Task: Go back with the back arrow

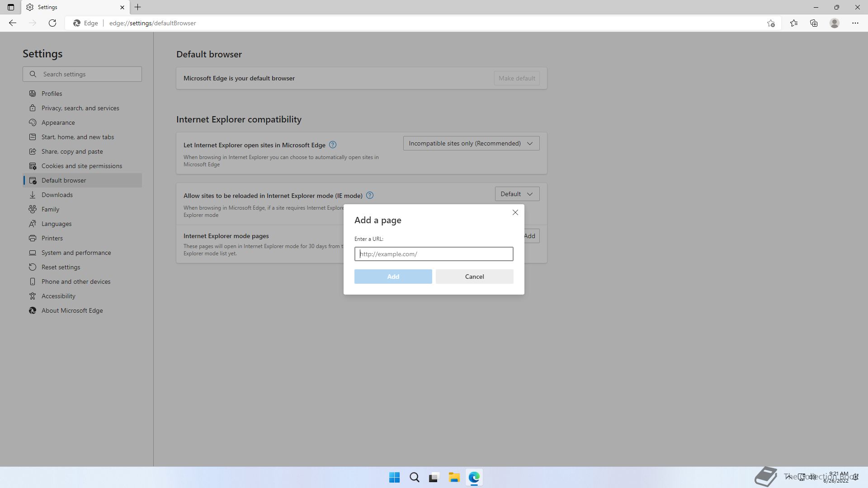Action: coord(13,23)
